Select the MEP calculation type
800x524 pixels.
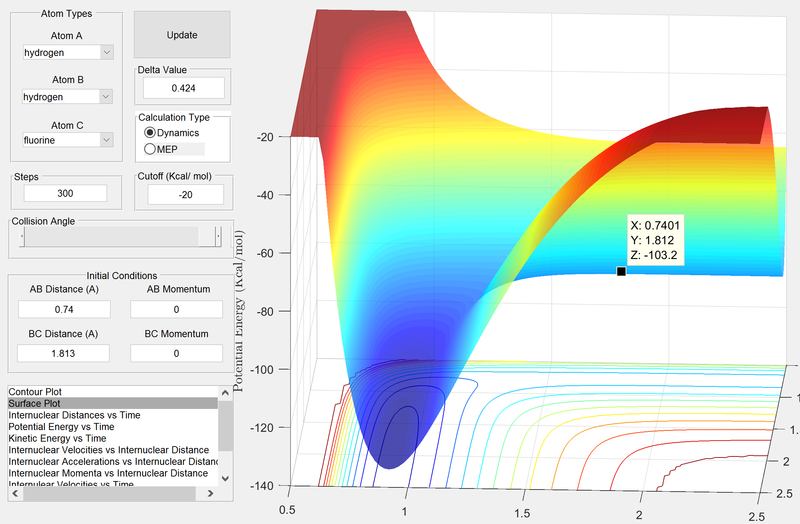[x=161, y=149]
